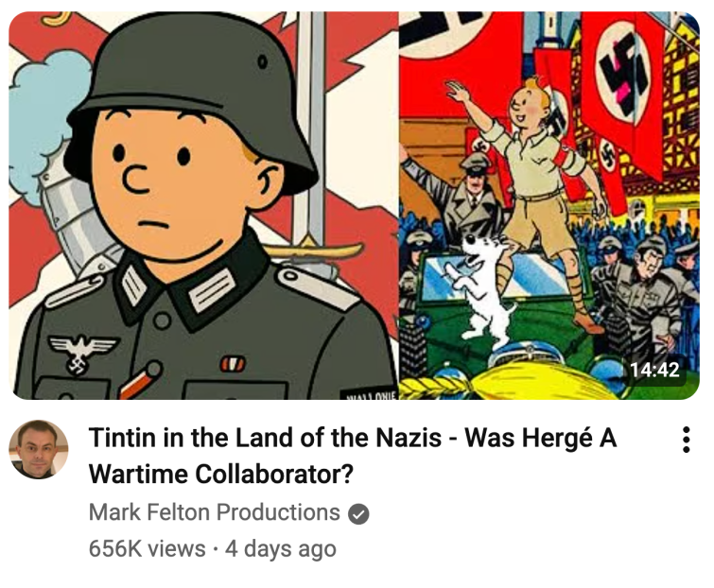Click the Mark Felton Productions channel avatar
The width and height of the screenshot is (714, 588).
(x=39, y=449)
